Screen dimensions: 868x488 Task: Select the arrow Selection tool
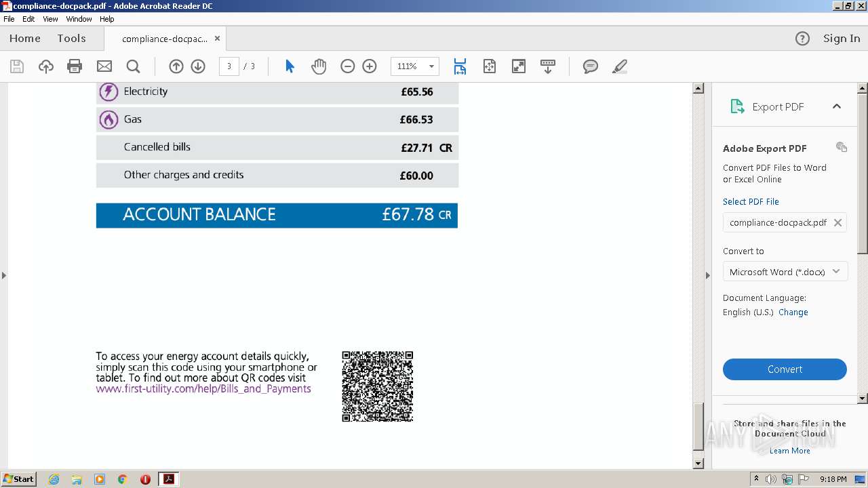(290, 66)
